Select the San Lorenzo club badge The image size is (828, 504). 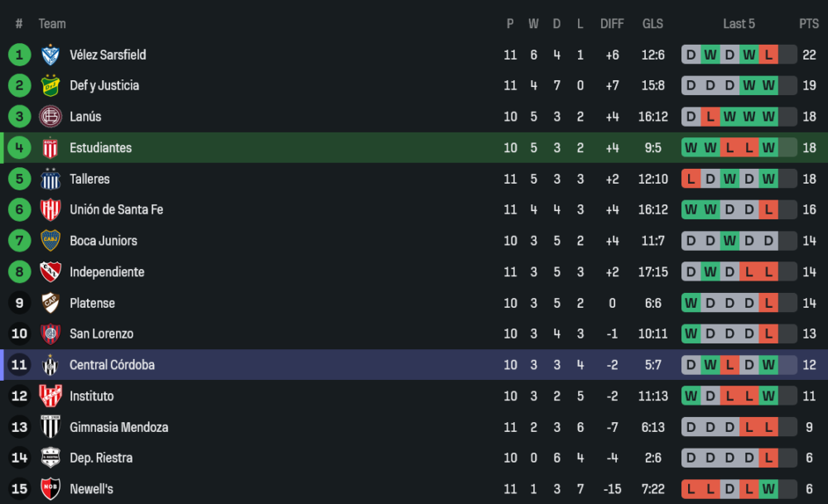click(x=51, y=334)
